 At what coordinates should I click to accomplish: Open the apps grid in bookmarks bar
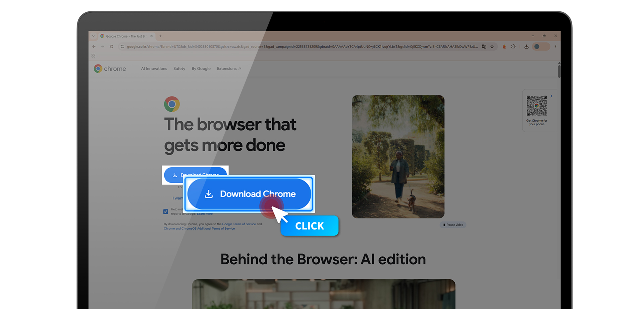pyautogui.click(x=93, y=56)
